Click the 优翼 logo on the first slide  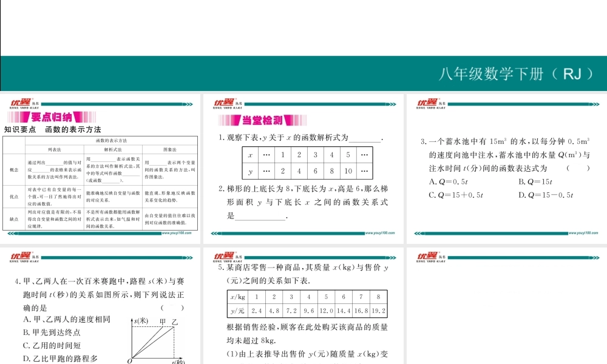(18, 103)
